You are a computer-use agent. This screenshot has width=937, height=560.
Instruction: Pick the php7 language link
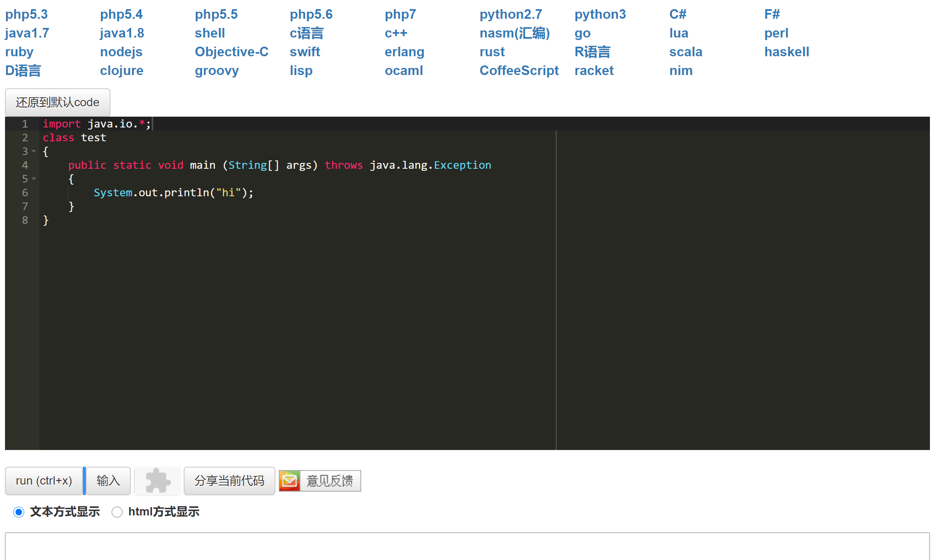pyautogui.click(x=400, y=15)
